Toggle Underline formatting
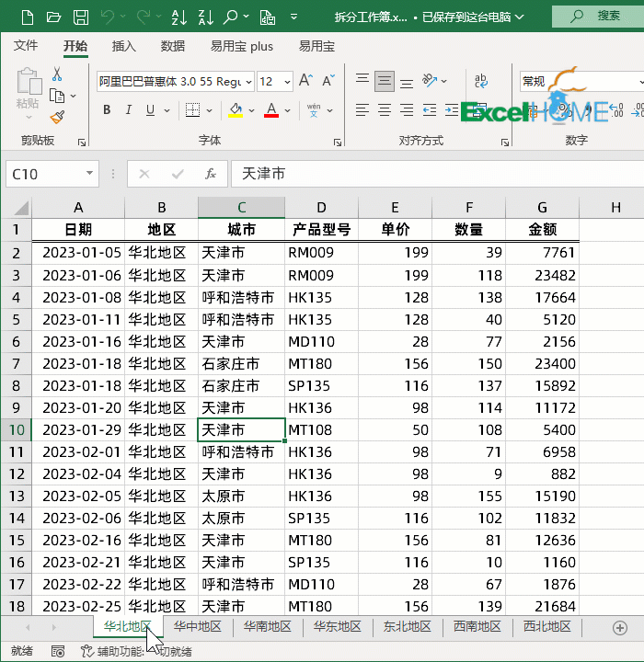Viewport: 644px width, 662px height. pos(150,110)
